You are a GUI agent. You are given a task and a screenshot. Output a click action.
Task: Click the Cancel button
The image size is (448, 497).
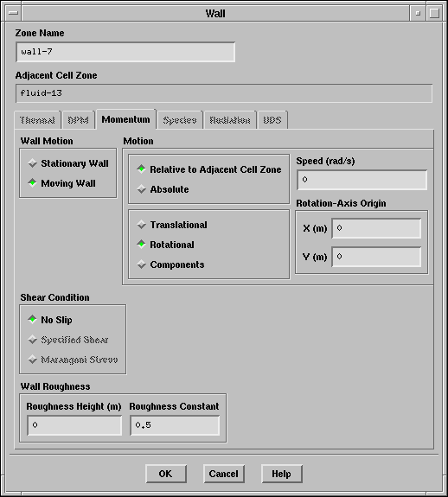[223, 474]
